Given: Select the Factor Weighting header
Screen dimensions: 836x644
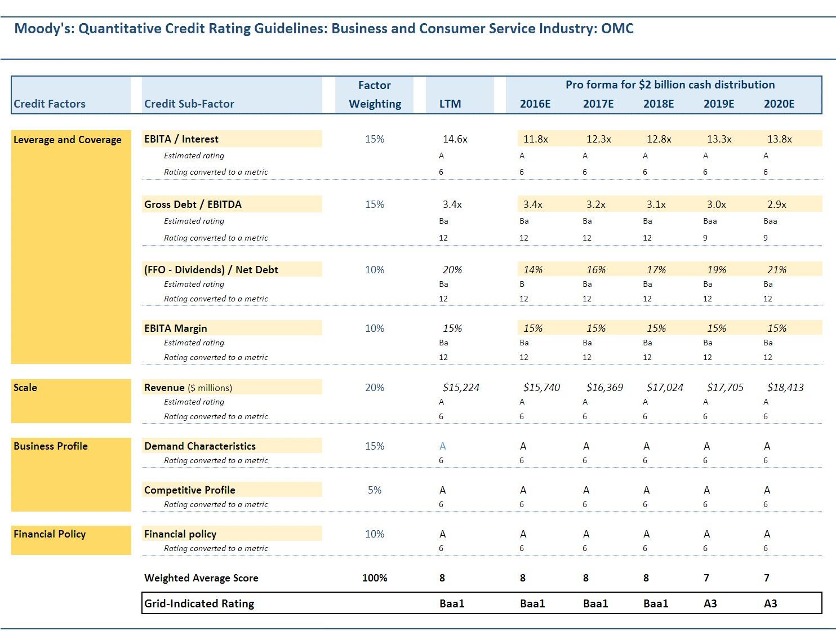Looking at the screenshot, I should 375,95.
